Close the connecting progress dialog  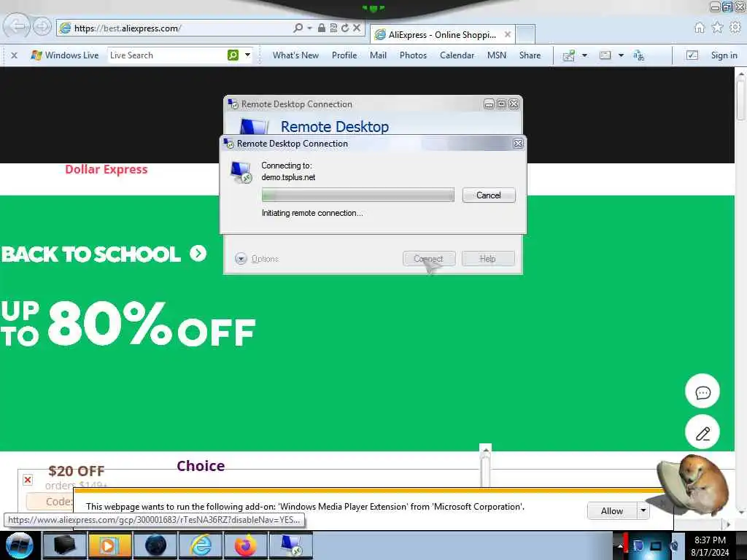(x=519, y=144)
